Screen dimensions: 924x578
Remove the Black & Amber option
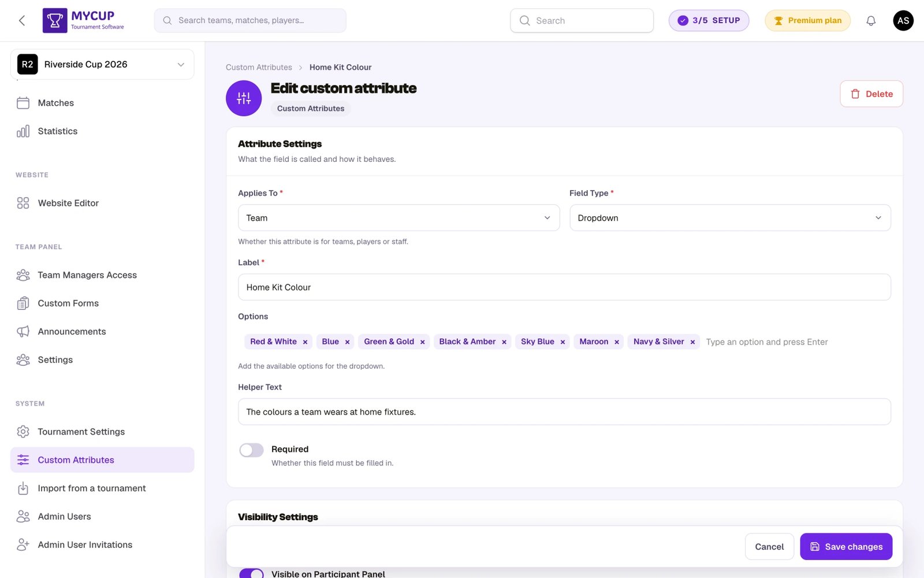point(504,342)
